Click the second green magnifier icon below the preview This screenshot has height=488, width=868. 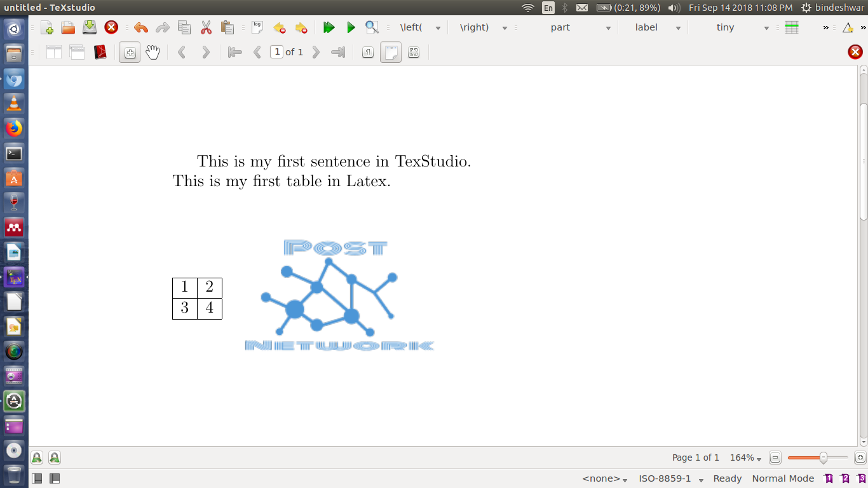point(55,457)
